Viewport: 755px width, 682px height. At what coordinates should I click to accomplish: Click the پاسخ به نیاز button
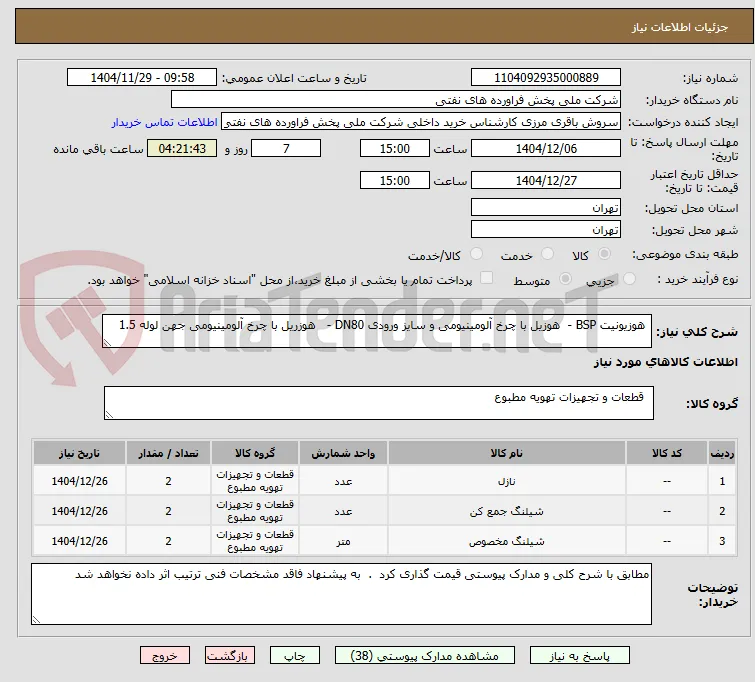pos(580,656)
